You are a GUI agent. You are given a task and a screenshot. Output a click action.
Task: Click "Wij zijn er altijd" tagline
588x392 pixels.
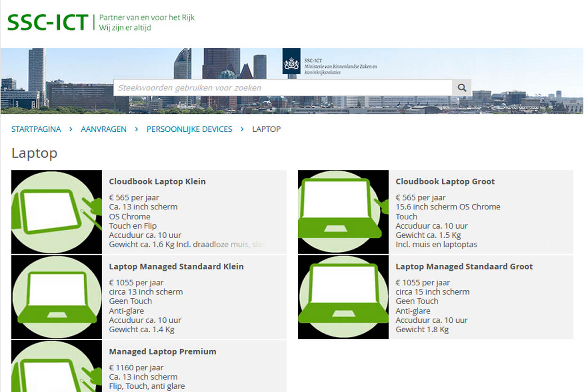[125, 27]
